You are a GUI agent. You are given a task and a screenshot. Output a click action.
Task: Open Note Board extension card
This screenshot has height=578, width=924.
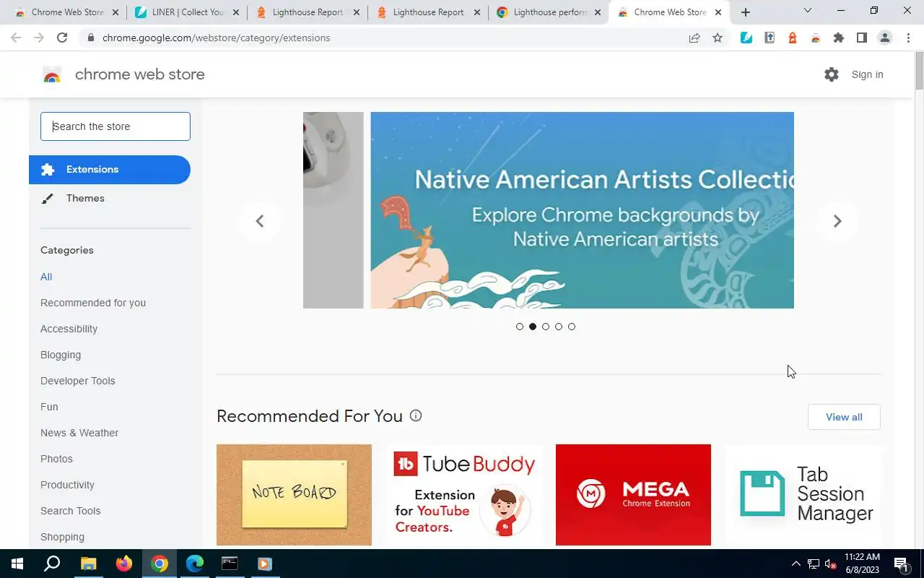coord(294,495)
